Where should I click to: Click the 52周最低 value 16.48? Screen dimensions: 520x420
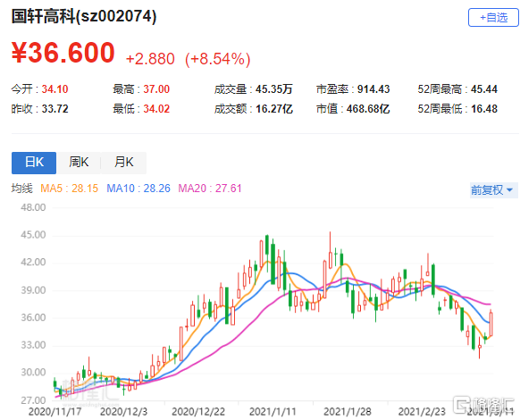point(484,108)
